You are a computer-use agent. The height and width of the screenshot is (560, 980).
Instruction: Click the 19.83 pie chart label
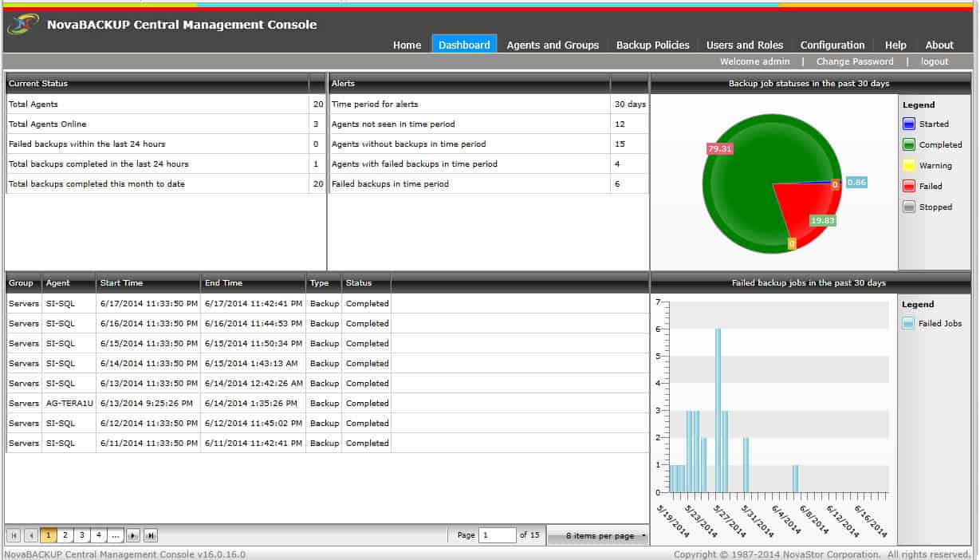[823, 220]
